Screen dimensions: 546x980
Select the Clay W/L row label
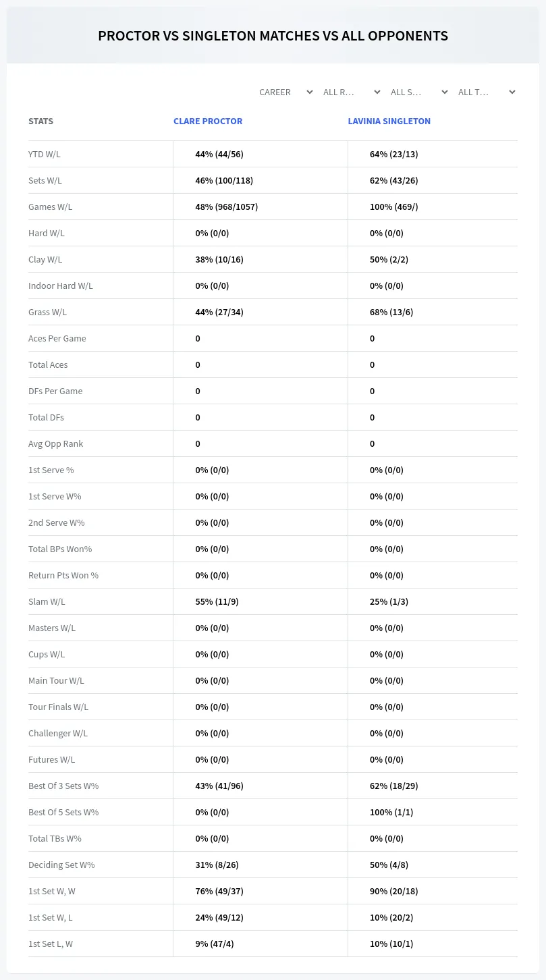coord(45,259)
